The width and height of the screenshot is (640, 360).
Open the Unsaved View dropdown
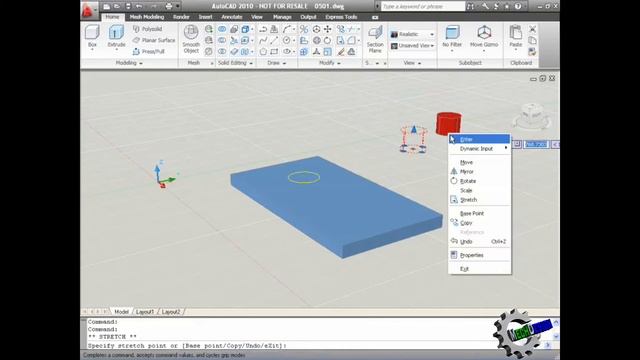412,46
